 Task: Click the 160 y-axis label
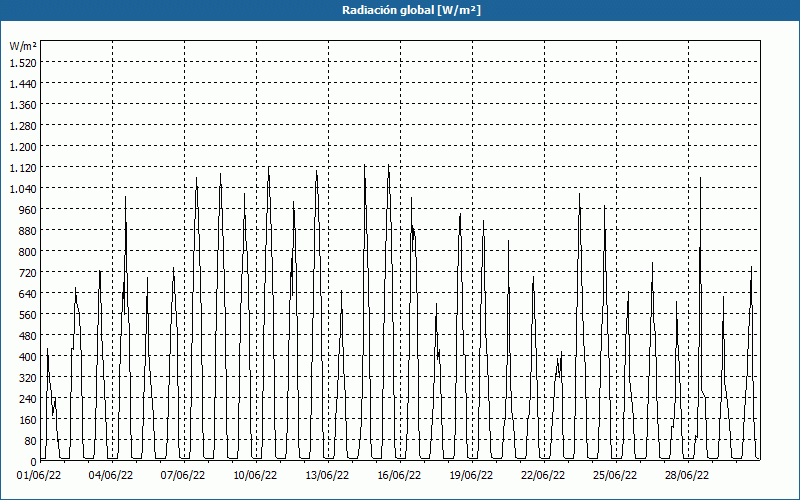pyautogui.click(x=29, y=420)
